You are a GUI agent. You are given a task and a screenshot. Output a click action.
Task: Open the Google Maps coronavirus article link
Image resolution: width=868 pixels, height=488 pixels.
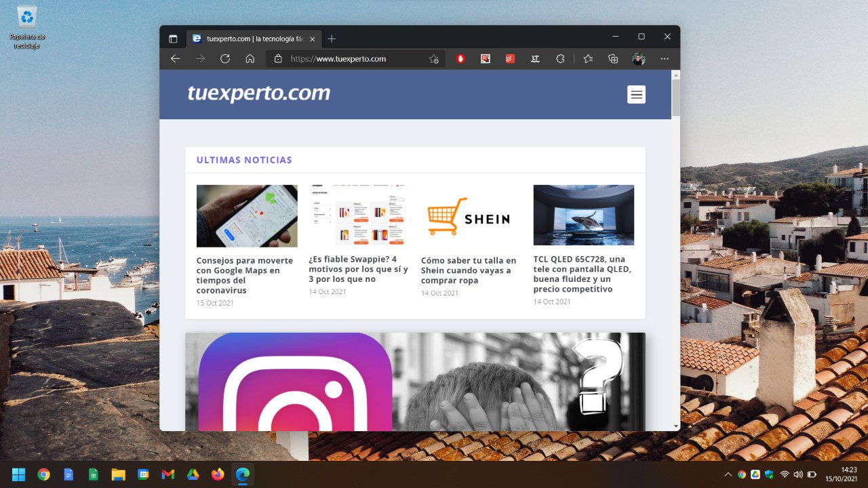click(x=245, y=275)
